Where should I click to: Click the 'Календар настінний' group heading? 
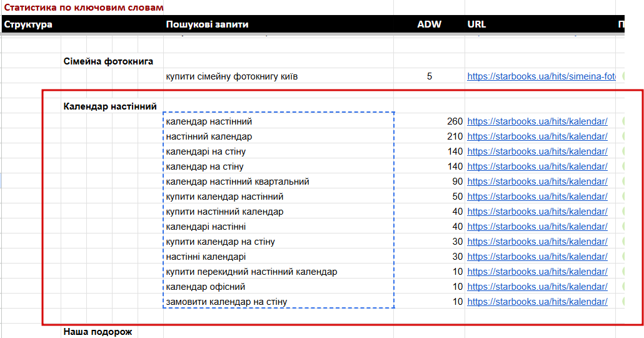coord(110,106)
